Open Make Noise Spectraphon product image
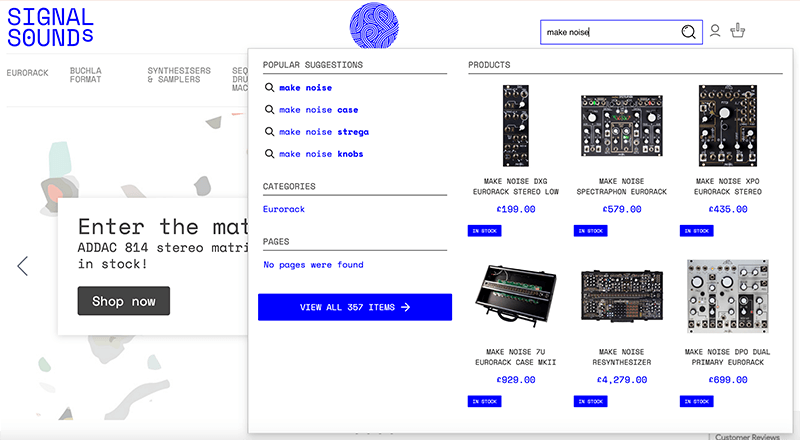Viewport: 800px width, 440px height. (x=622, y=126)
